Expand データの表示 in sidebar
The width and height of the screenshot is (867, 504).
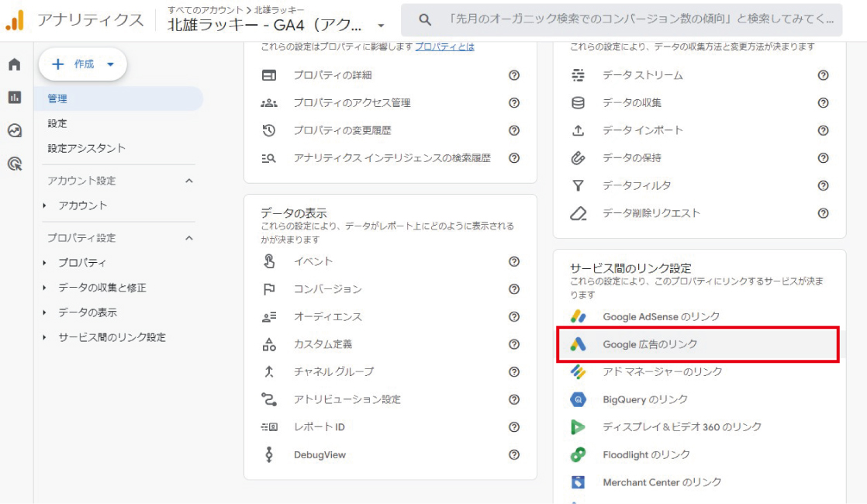44,312
